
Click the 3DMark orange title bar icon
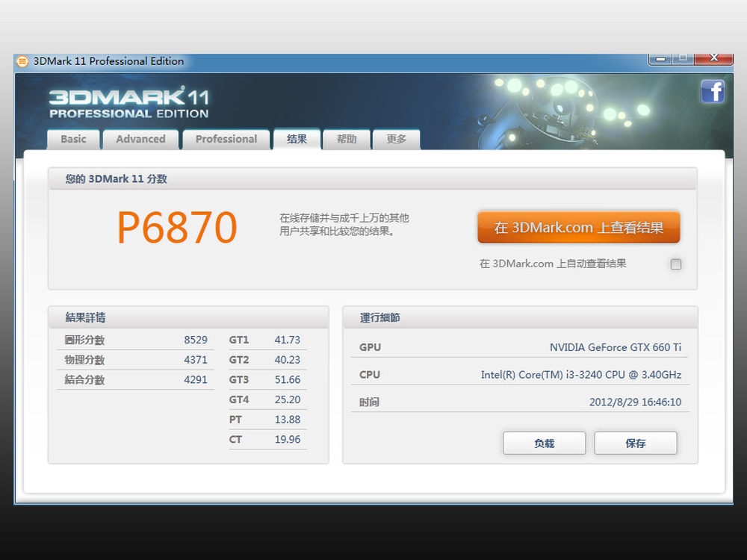(22, 61)
